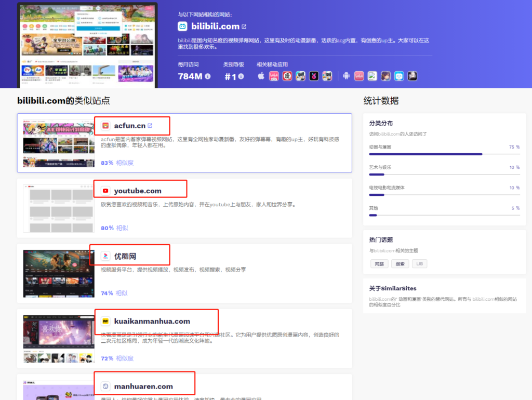
Task: Open bilibili.com via its external link icon
Action: click(x=244, y=26)
